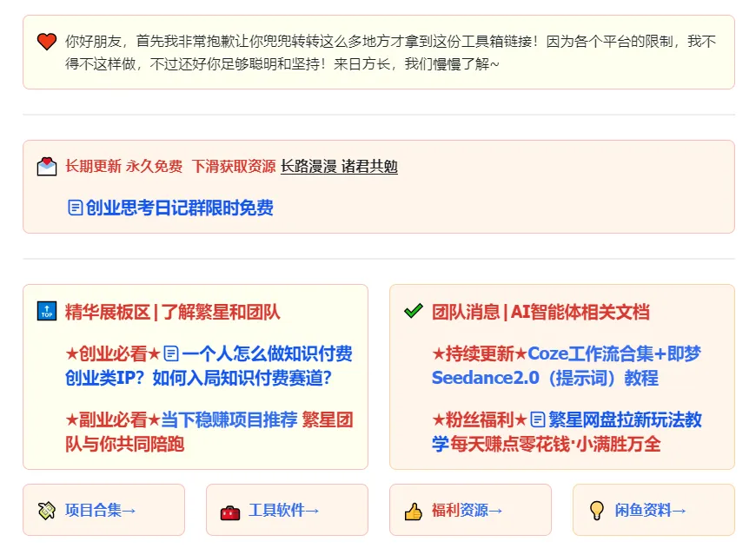Click red text 繁星团队与你共同陪跑
756x548 pixels.
pos(209,432)
